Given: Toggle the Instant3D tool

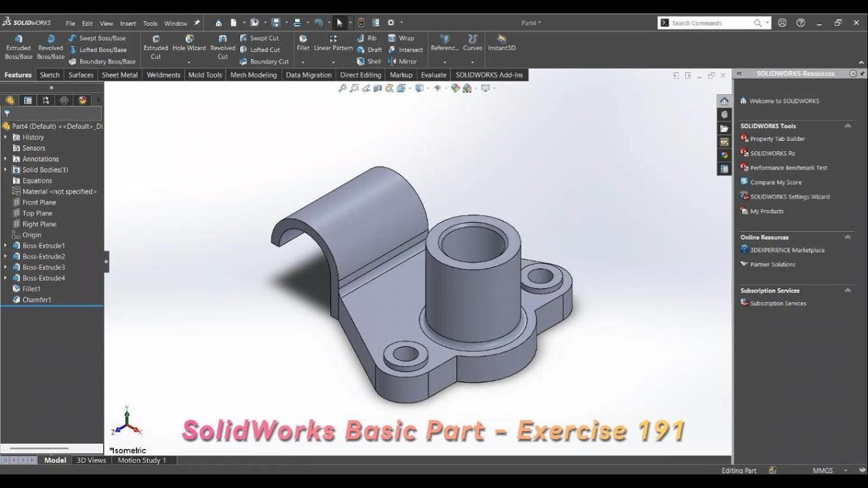Looking at the screenshot, I should click(502, 43).
